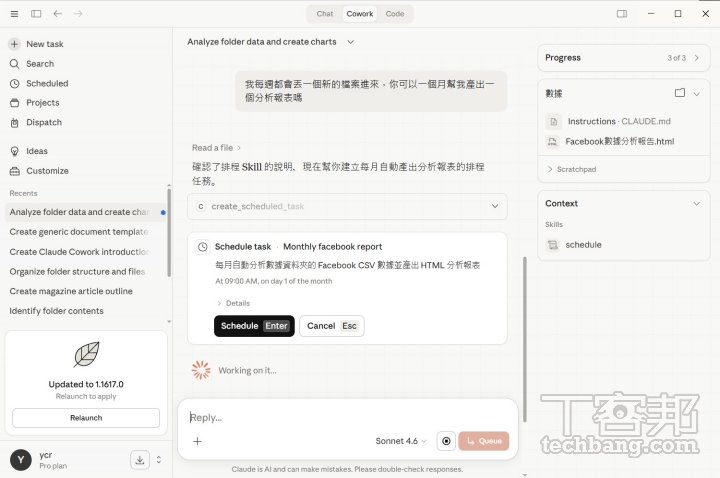Click the Schedule task clock icon
720x478 pixels.
coord(202,247)
